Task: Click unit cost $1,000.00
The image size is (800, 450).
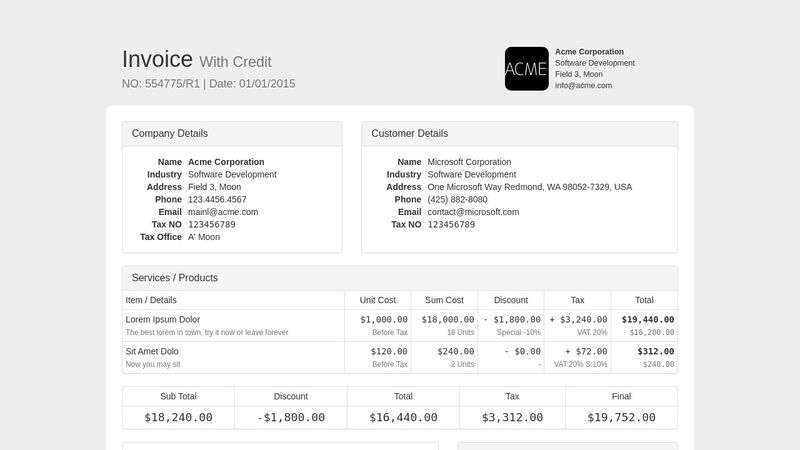Action: 384,319
